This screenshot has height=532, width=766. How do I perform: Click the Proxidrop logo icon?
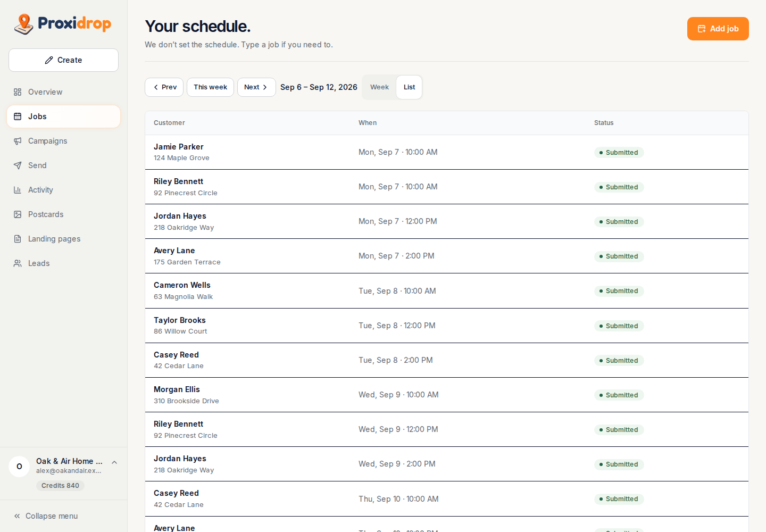click(23, 24)
